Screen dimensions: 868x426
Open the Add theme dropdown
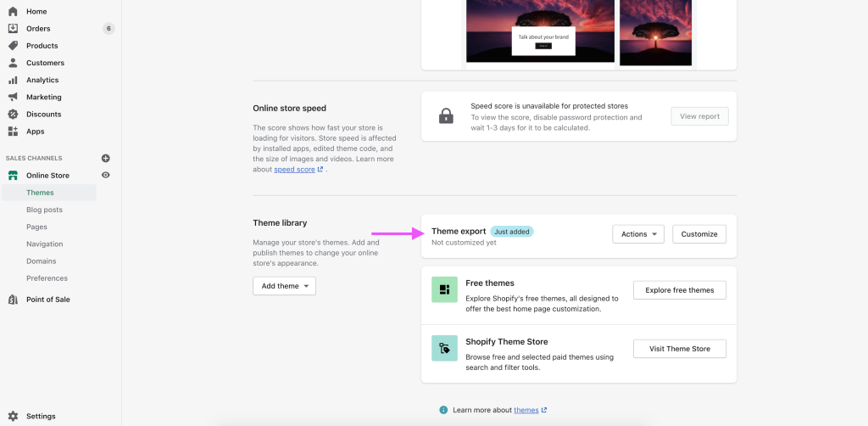pyautogui.click(x=284, y=286)
